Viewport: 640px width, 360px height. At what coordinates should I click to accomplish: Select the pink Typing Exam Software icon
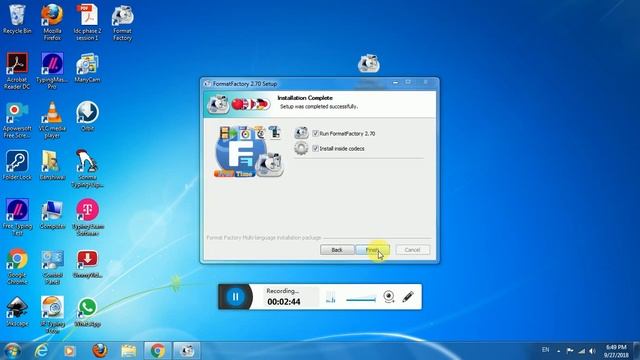coord(87,217)
